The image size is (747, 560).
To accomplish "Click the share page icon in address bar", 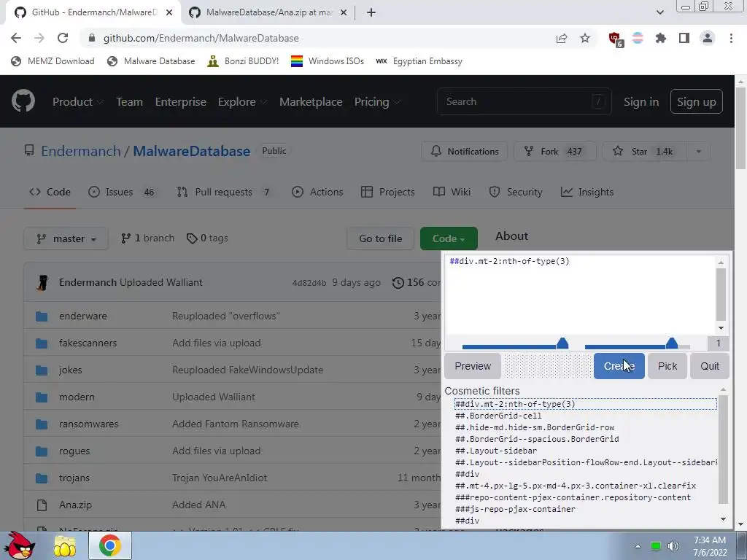I will [x=562, y=38].
